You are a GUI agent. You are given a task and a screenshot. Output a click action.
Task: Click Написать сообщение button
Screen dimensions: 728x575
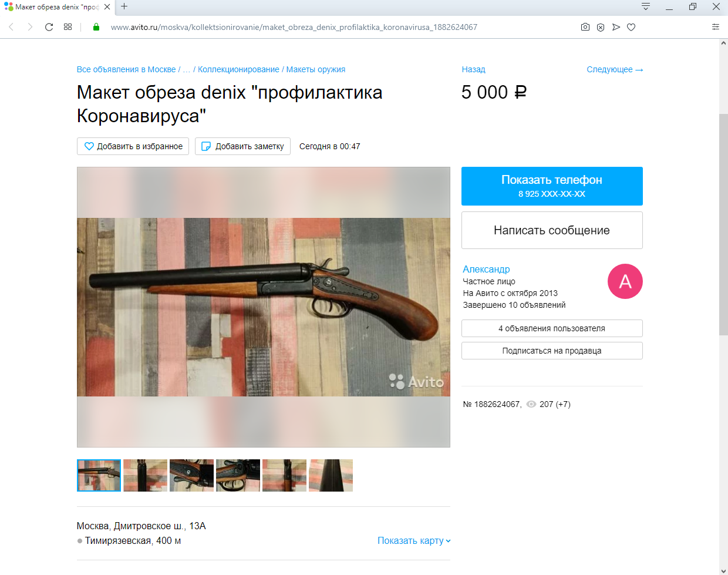pyautogui.click(x=552, y=230)
